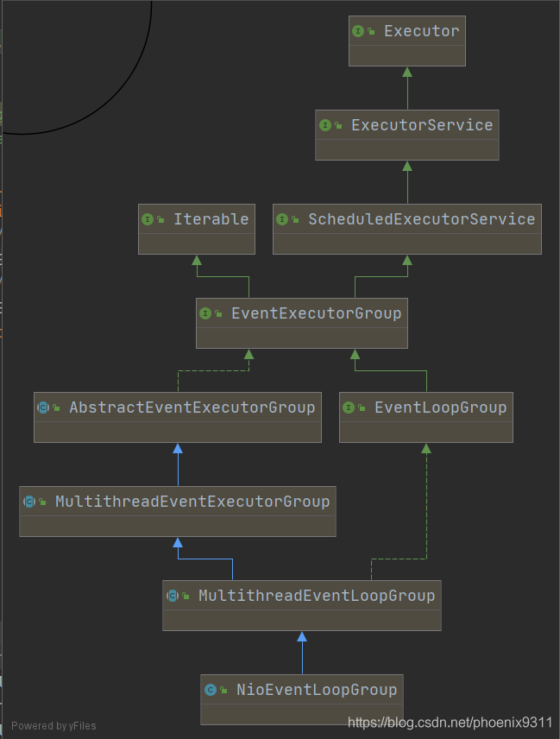Click the interface icon next to Executor
This screenshot has height=739, width=560.
pyautogui.click(x=358, y=31)
